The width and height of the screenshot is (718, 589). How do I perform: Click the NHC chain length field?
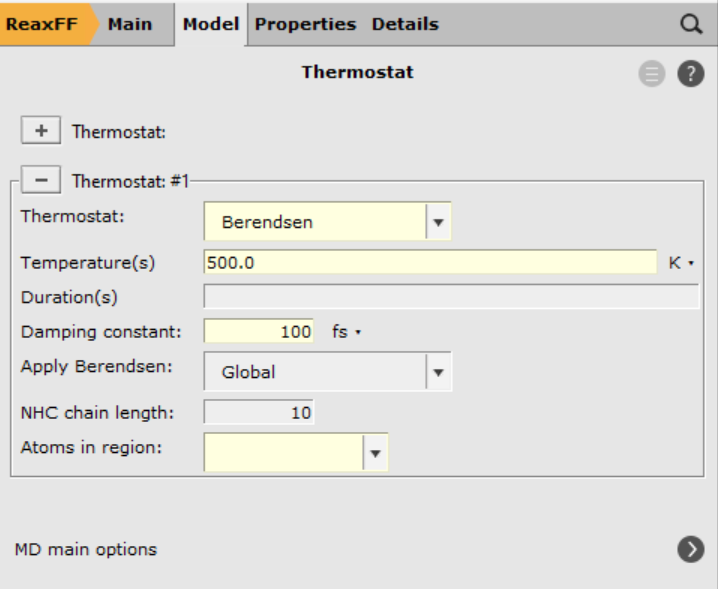(x=259, y=413)
